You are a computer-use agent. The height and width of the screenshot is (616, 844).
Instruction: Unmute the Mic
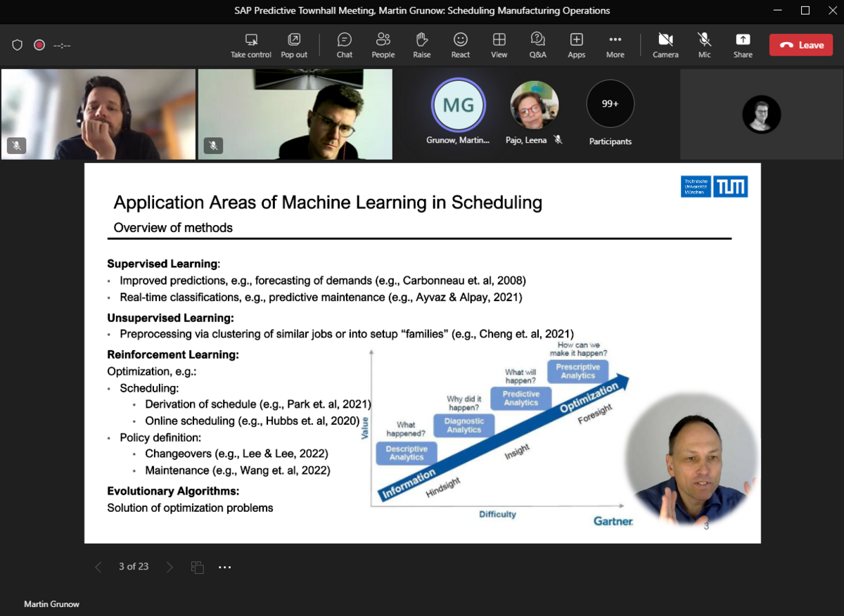(x=704, y=45)
